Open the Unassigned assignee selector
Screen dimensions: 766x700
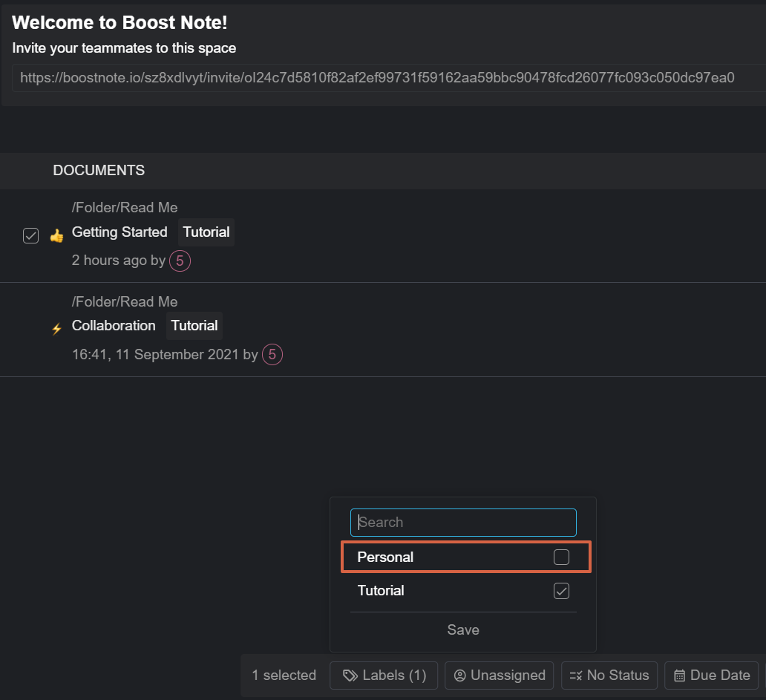click(x=500, y=675)
